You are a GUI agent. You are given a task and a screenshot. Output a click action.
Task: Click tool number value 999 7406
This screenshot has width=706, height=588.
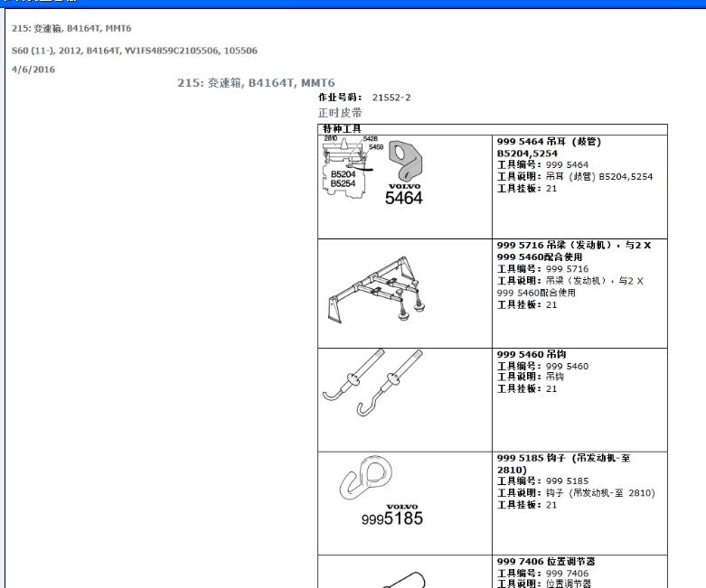pyautogui.click(x=568, y=574)
